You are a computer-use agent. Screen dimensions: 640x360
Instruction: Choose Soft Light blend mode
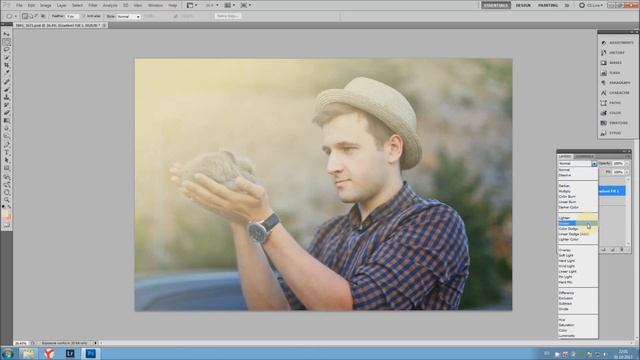tap(578, 255)
